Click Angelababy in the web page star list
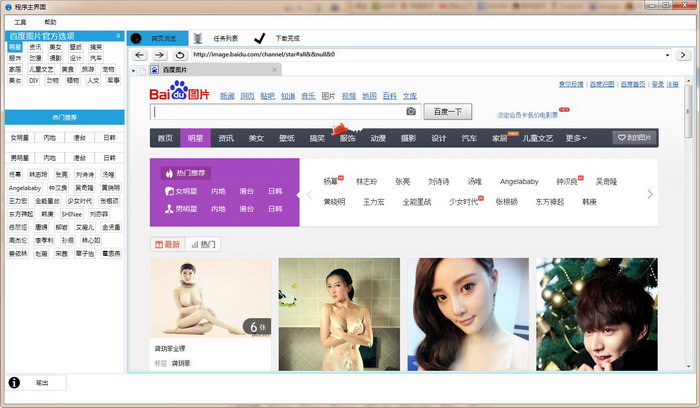This screenshot has height=408, width=700. pyautogui.click(x=519, y=181)
